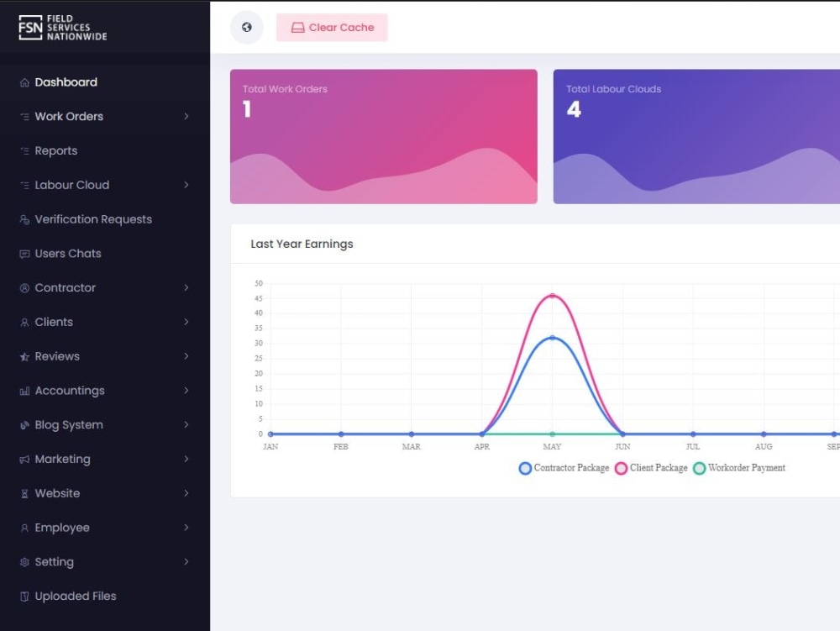Click the Reports list icon
This screenshot has height=631, width=840.
(x=24, y=151)
